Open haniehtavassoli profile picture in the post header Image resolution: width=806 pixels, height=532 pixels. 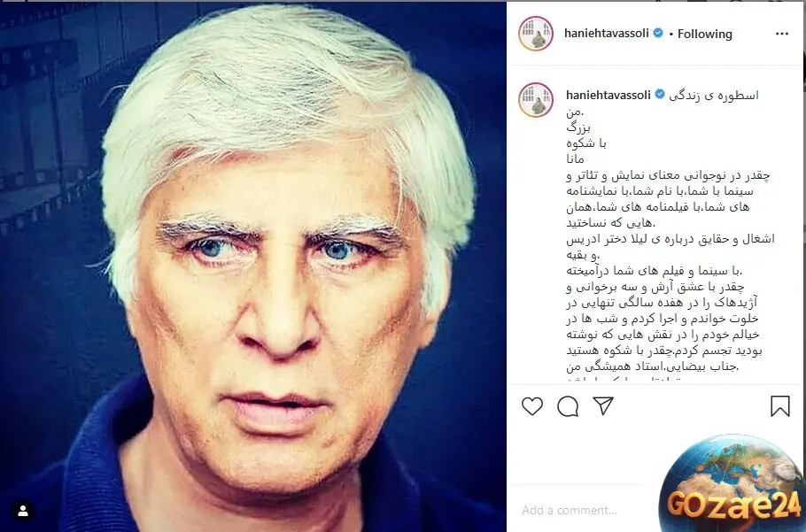(536, 34)
